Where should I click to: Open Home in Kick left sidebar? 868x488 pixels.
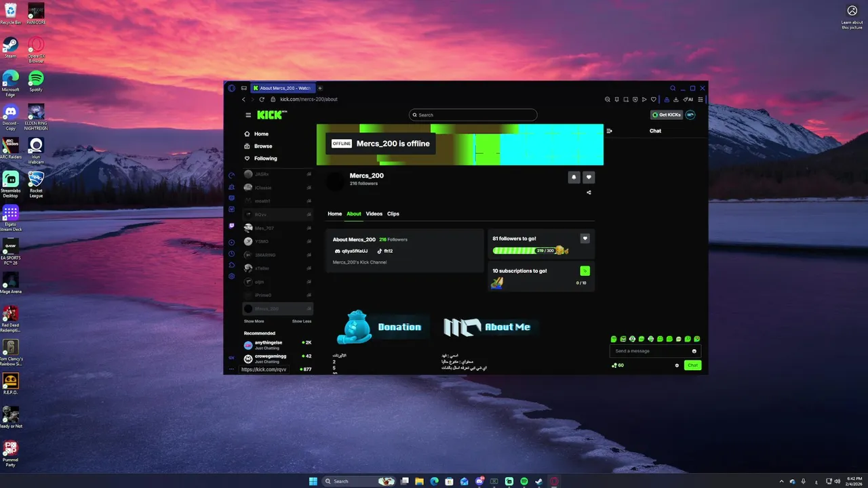pyautogui.click(x=256, y=134)
